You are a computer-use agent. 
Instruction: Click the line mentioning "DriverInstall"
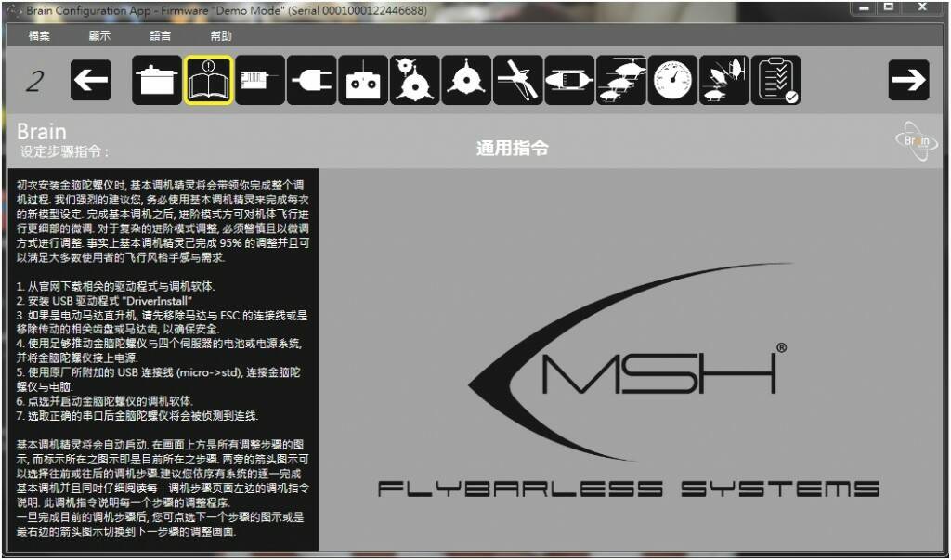coord(104,301)
